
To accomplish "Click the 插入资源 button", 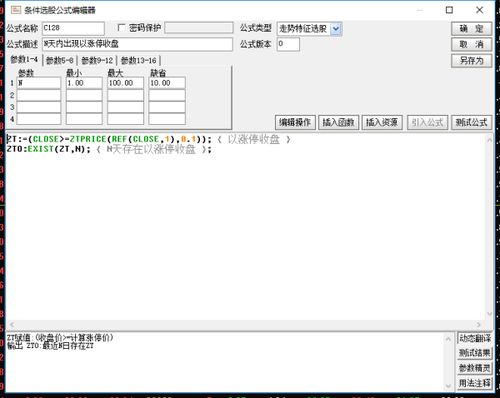I will [382, 122].
